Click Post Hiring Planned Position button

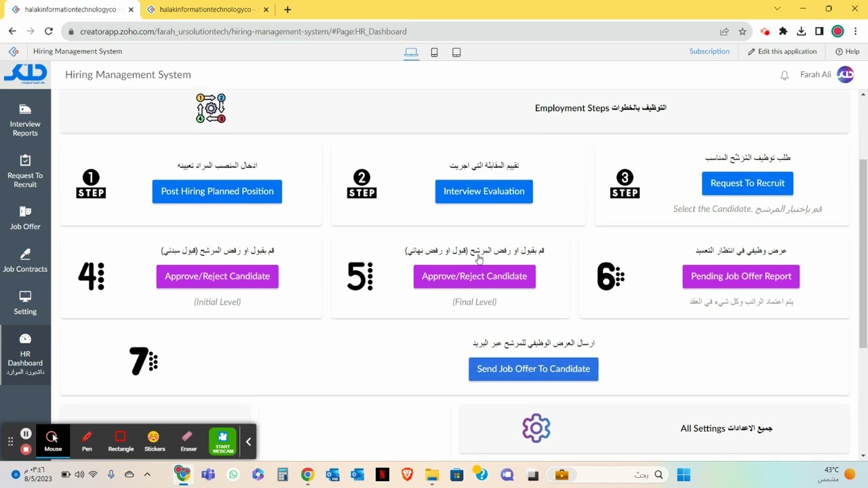[x=217, y=191]
